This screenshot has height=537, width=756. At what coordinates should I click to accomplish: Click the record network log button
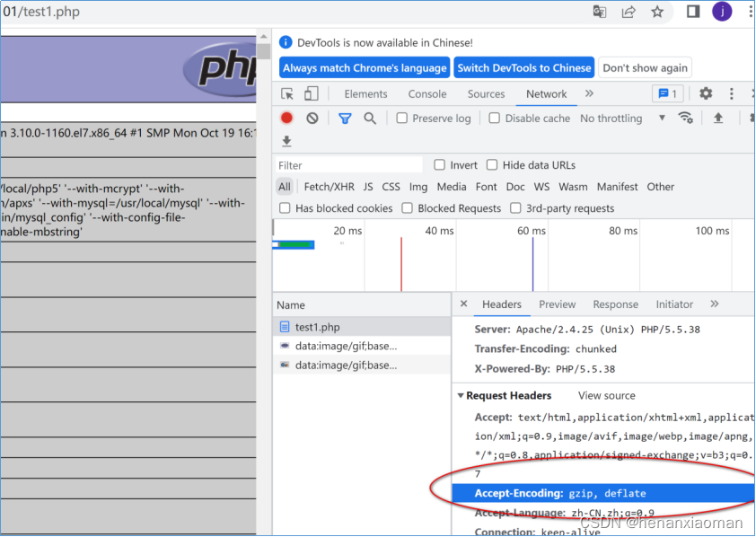point(286,118)
